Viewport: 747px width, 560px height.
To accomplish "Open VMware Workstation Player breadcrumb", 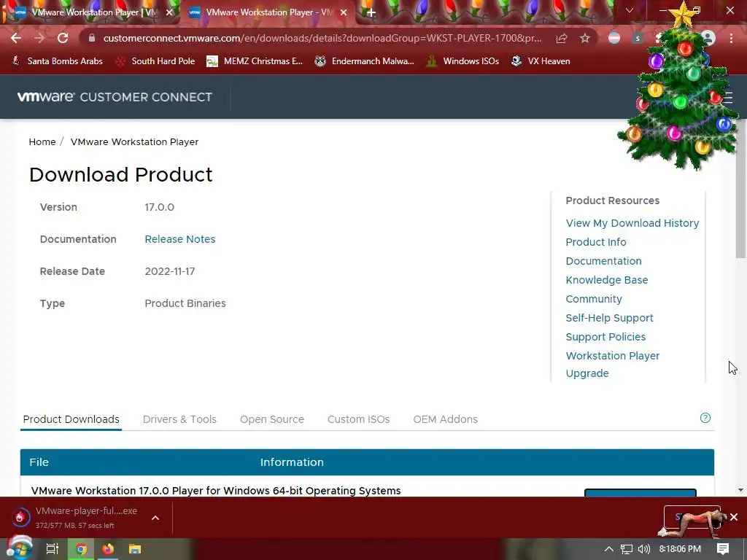I will tap(134, 142).
